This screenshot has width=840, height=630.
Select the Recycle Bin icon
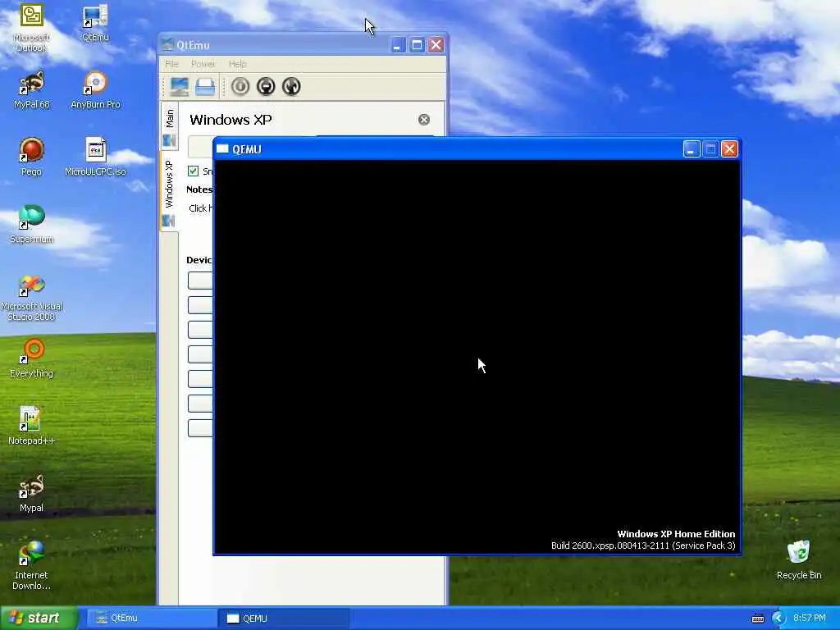799,560
